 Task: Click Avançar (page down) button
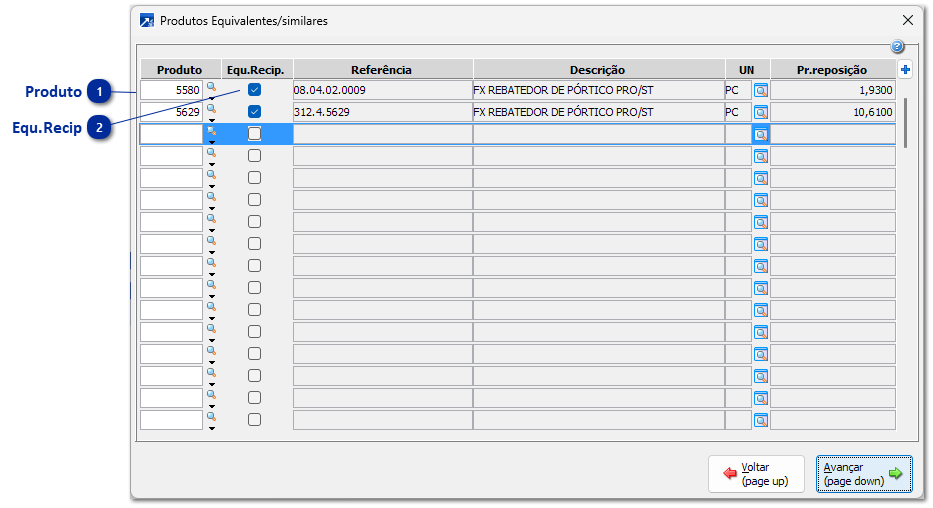pyautogui.click(x=864, y=474)
